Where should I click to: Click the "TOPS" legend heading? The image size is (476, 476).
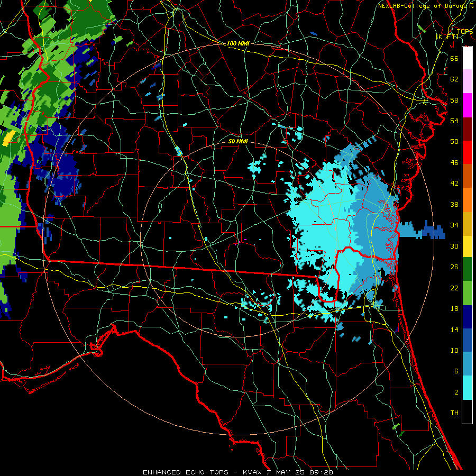pos(465,32)
